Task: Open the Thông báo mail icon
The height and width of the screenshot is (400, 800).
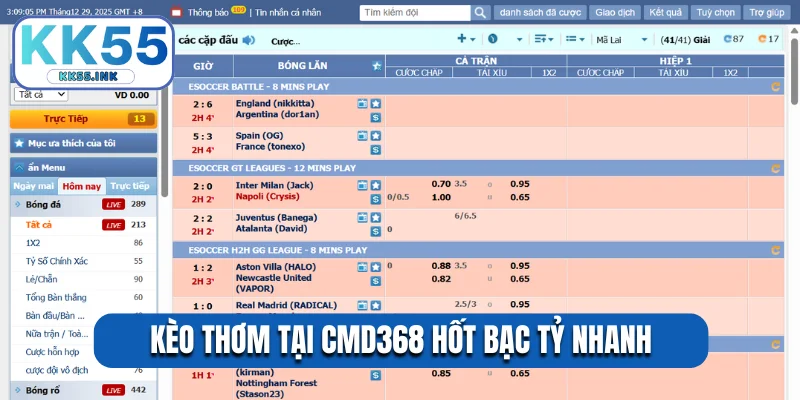Action: 176,12
